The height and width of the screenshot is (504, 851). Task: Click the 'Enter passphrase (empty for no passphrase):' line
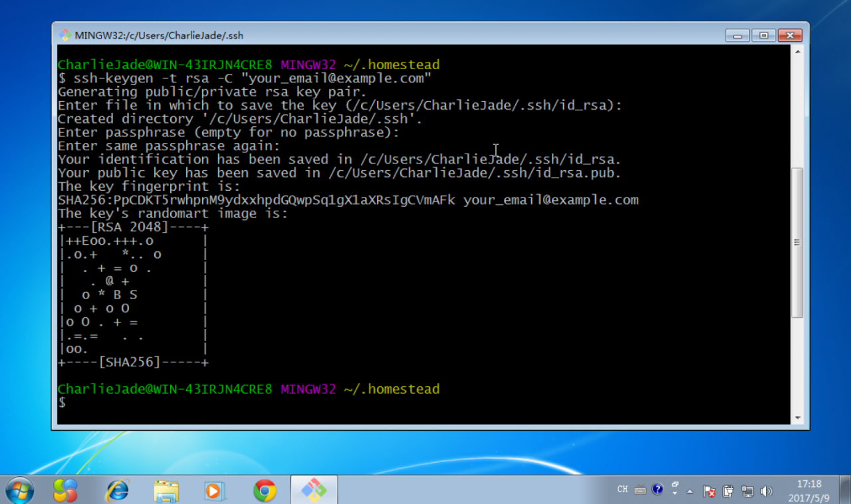pos(229,132)
